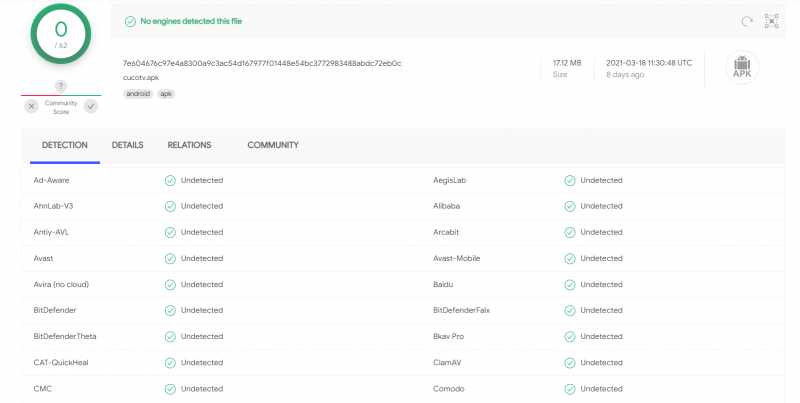
Task: Click the 2021-03-18 11:30:48 UTC timestamp
Action: 649,63
